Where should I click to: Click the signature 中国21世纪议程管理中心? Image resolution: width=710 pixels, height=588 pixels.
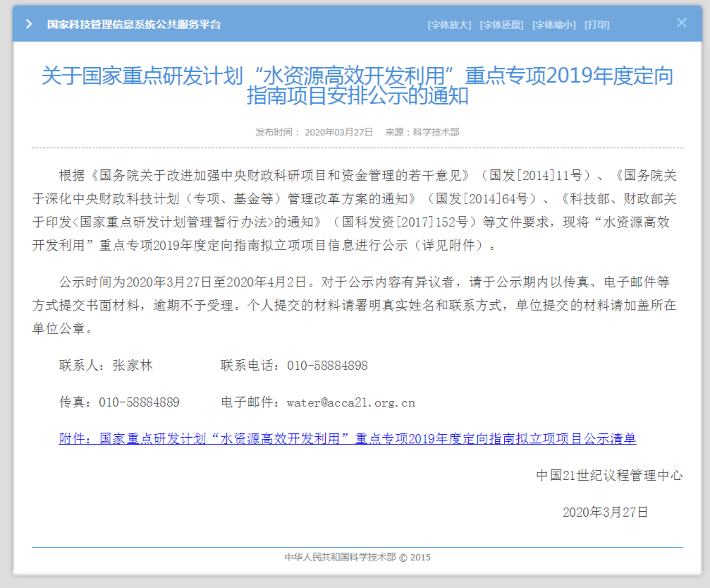pos(609,475)
